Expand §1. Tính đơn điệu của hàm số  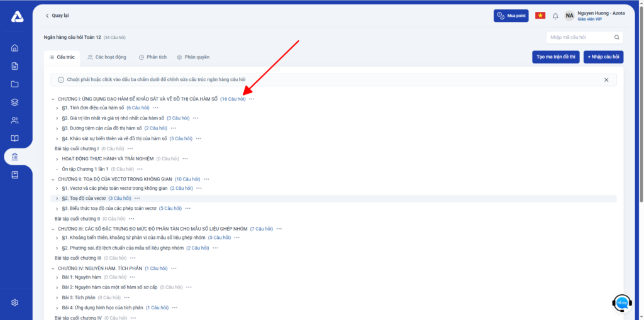[x=57, y=108]
